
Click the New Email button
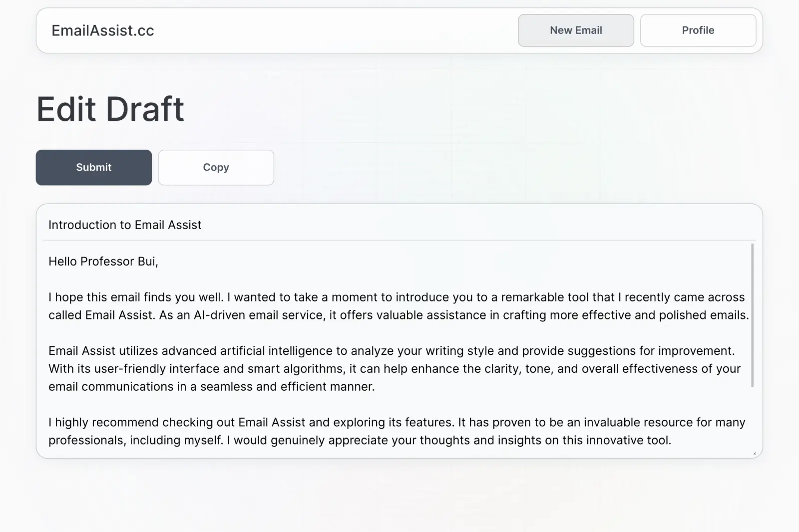coord(575,30)
